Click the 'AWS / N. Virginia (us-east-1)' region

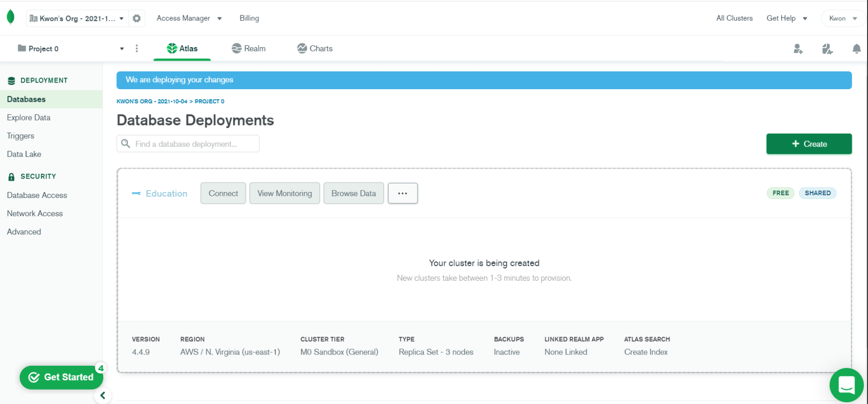click(230, 352)
